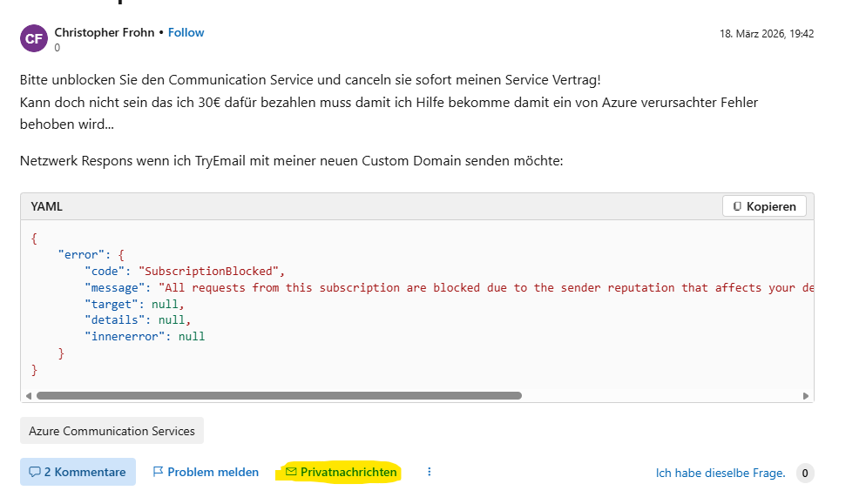This screenshot has height=504, width=866.
Task: Copy the YAML code with Kopieren
Action: (764, 206)
